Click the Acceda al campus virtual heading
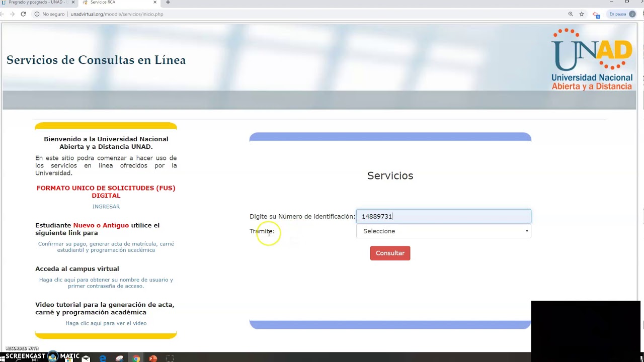 click(x=77, y=269)
